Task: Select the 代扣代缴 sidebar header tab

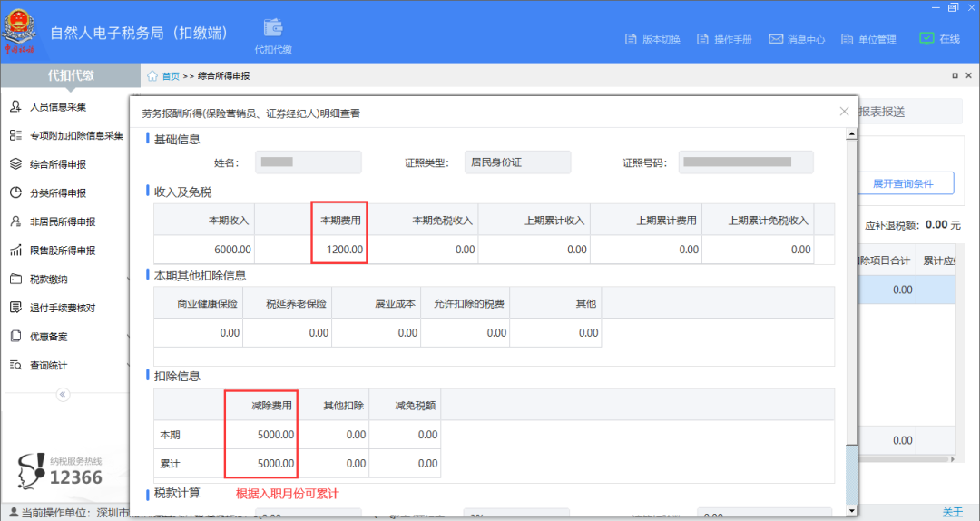Action: tap(71, 75)
